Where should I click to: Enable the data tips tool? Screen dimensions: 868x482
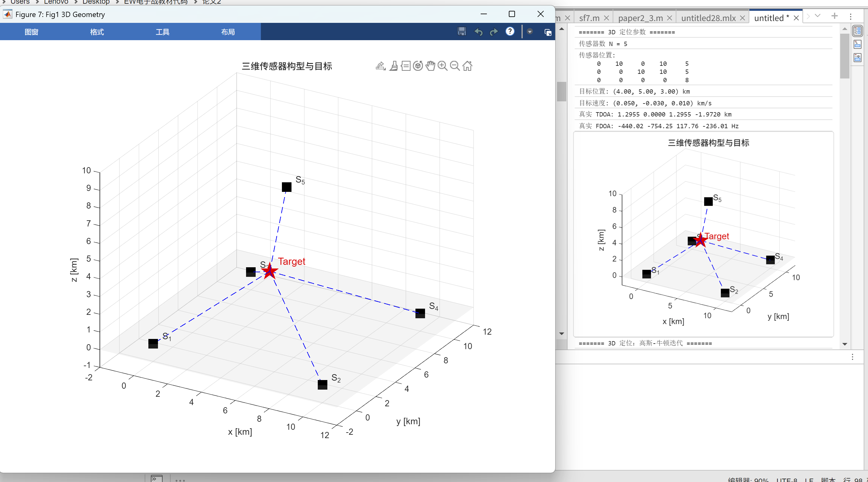coord(406,66)
